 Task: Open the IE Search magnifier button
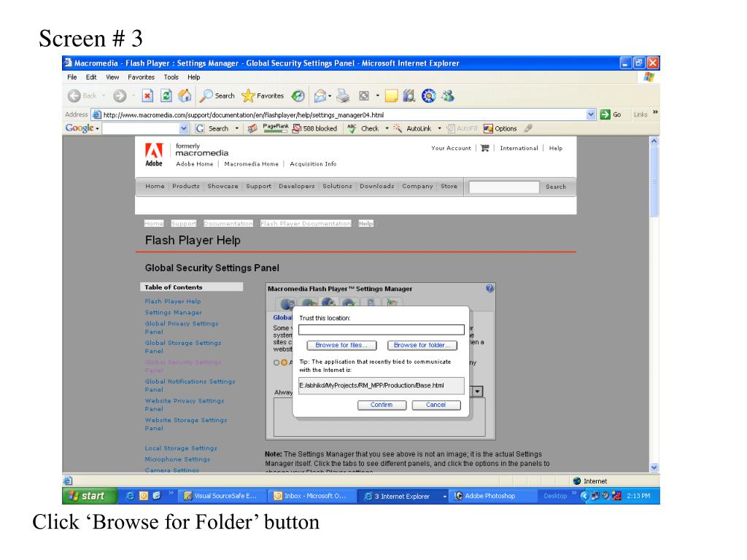click(x=217, y=96)
